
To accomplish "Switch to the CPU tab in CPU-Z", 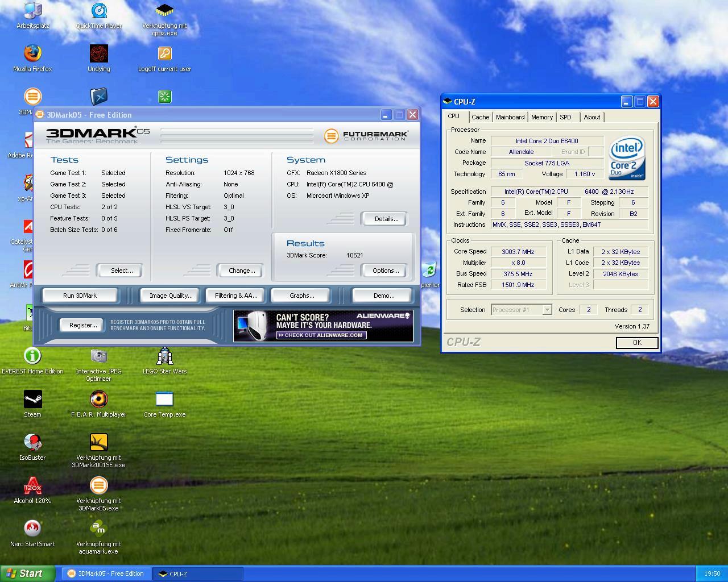I will (x=454, y=117).
